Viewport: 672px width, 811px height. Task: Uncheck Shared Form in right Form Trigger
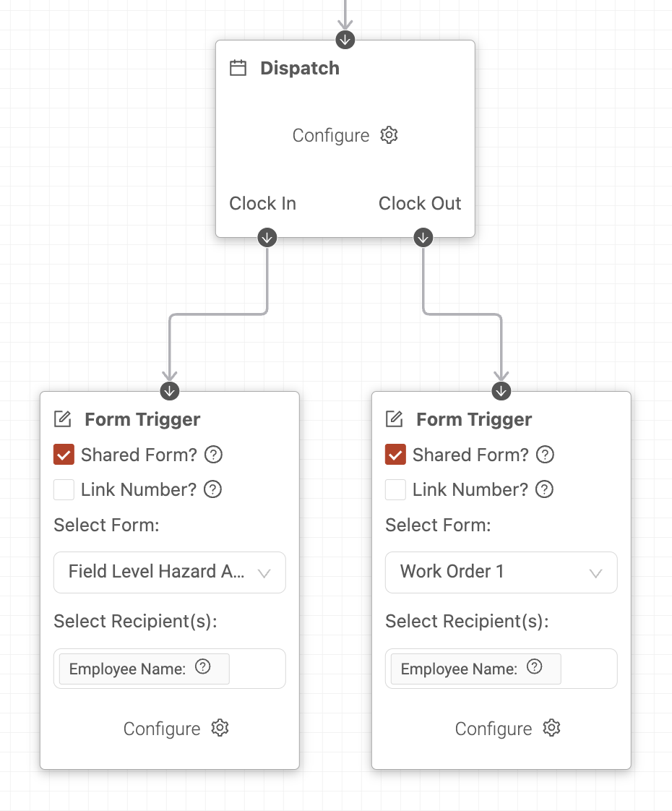(395, 455)
